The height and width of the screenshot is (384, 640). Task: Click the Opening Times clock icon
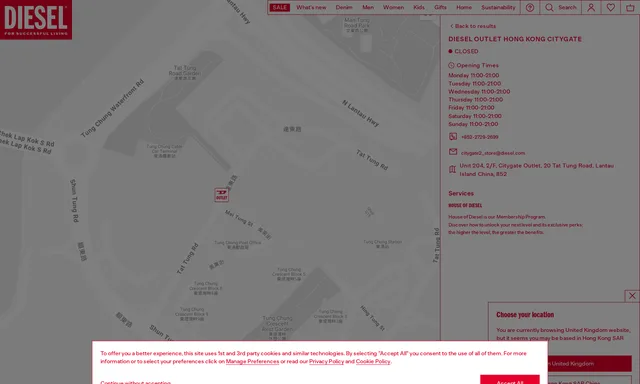pos(451,65)
